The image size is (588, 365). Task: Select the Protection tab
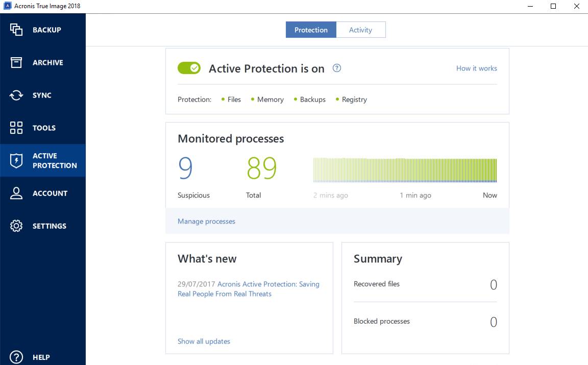click(x=311, y=30)
